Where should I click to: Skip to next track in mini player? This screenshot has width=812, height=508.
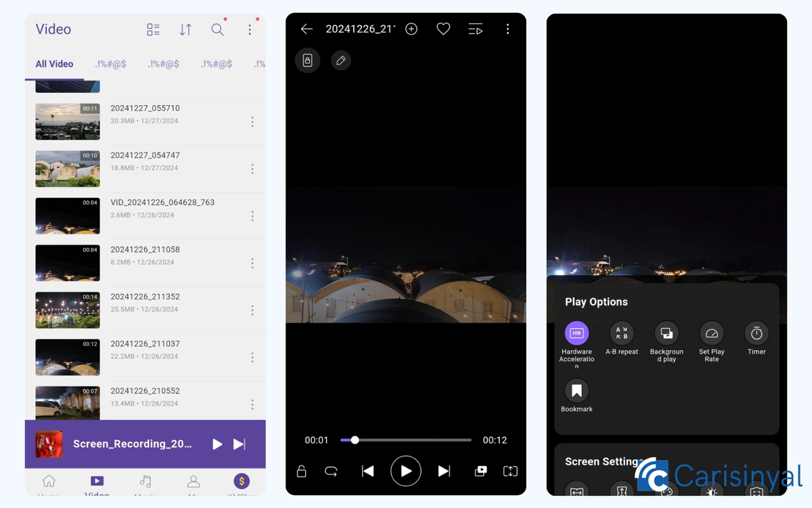point(240,444)
